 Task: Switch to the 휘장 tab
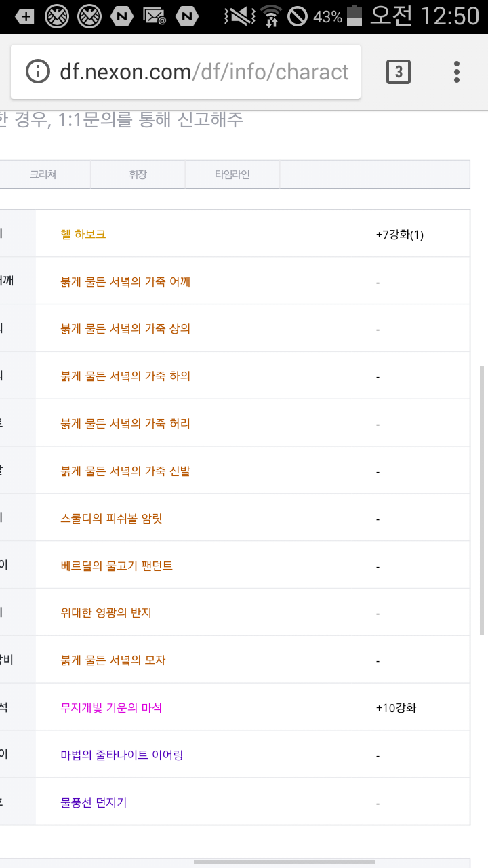pos(138,174)
